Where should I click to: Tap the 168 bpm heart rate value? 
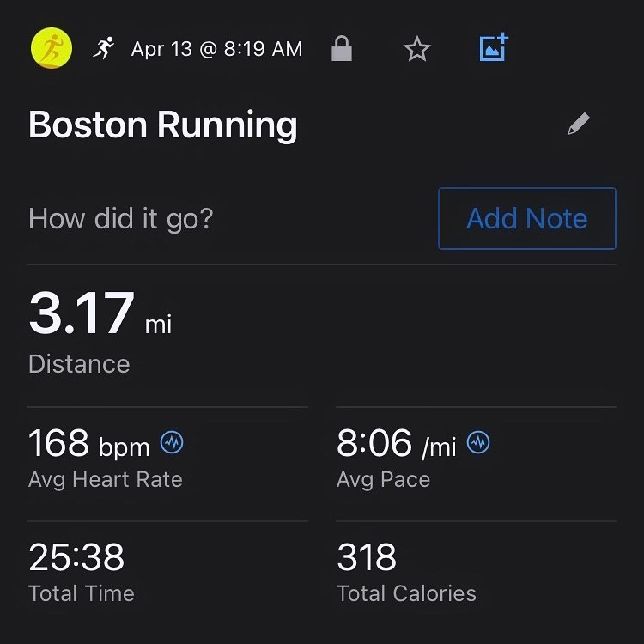coord(89,444)
